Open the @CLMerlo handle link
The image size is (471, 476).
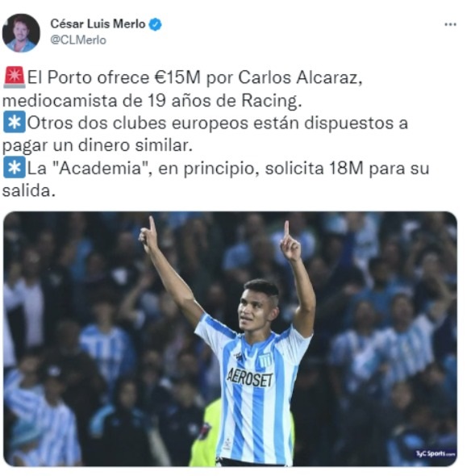point(78,40)
